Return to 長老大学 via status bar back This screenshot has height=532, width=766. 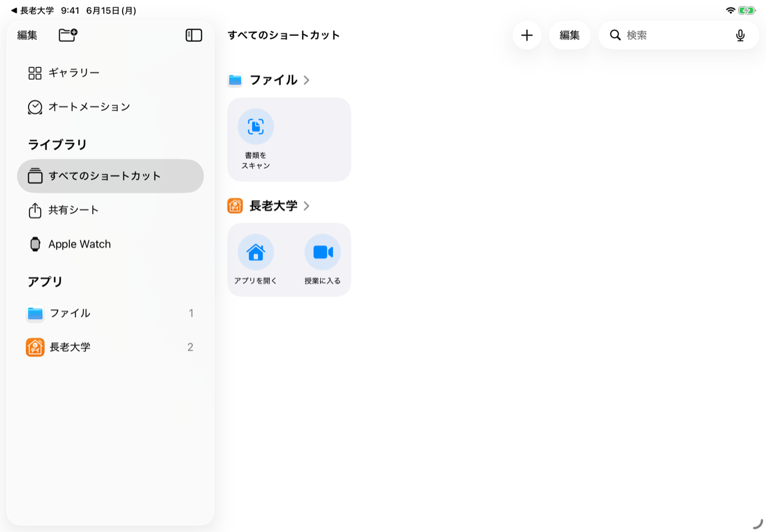pos(32,10)
